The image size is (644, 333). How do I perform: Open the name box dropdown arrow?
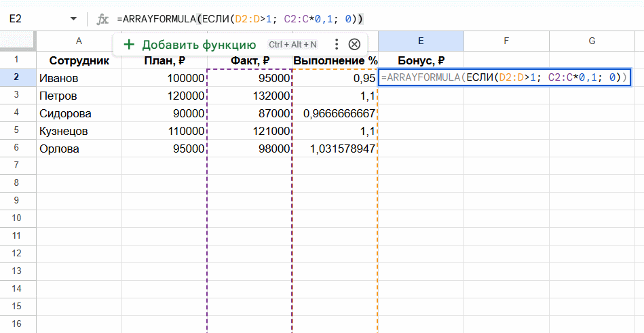click(73, 19)
